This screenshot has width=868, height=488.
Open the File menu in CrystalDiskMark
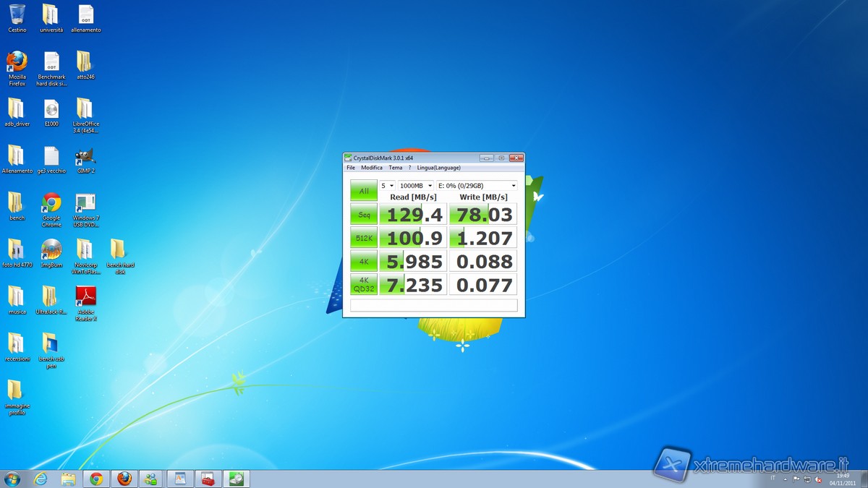(351, 168)
